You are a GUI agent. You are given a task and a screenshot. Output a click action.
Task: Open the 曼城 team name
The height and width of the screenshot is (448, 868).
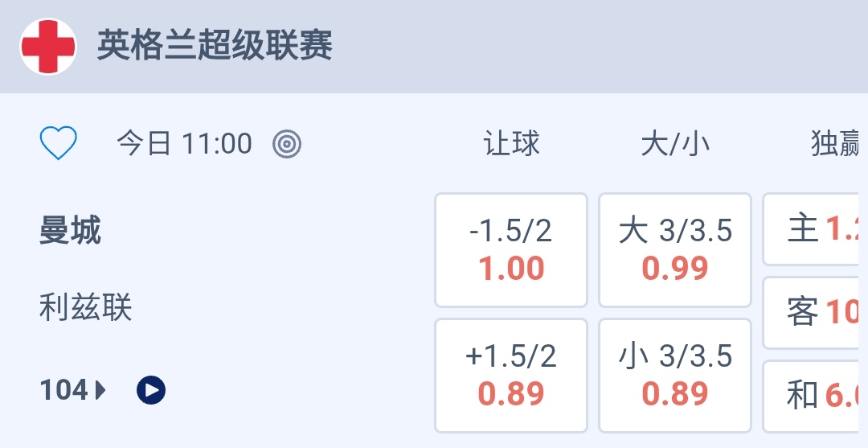(x=71, y=232)
